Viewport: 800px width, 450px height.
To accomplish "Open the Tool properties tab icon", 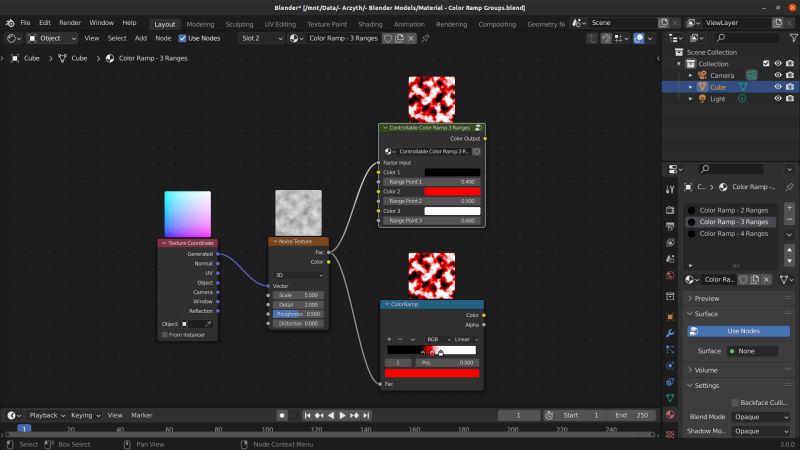I will (x=670, y=190).
